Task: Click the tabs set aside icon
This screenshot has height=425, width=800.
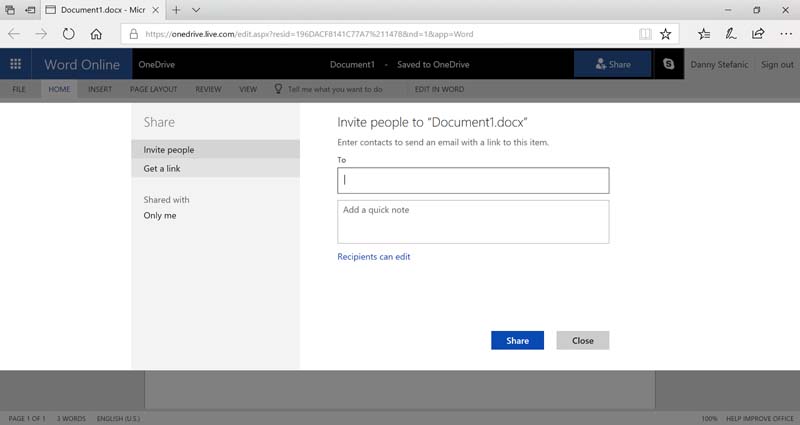Action: (10, 10)
